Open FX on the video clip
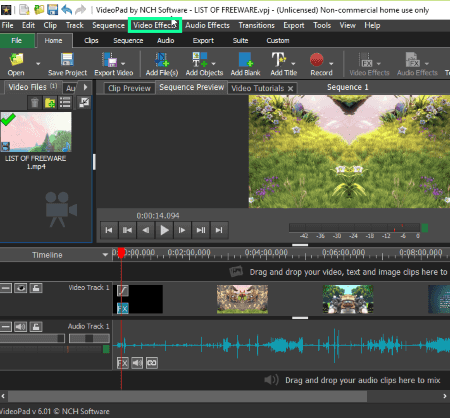 [x=122, y=308]
